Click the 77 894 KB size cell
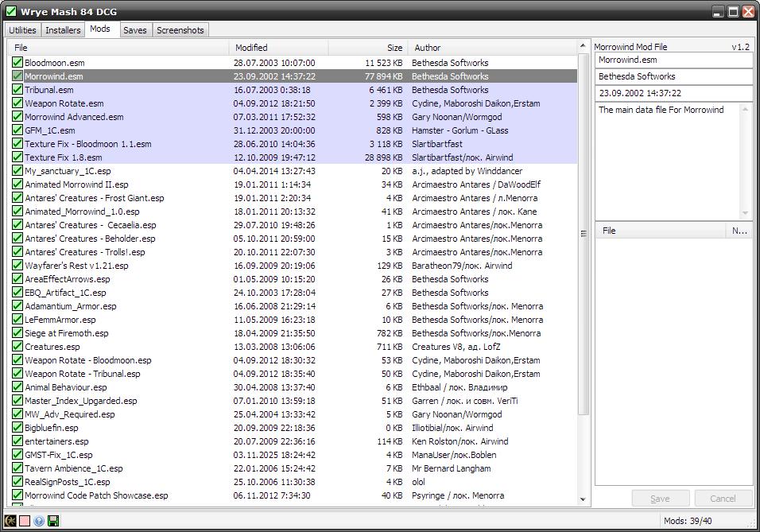 tap(383, 76)
